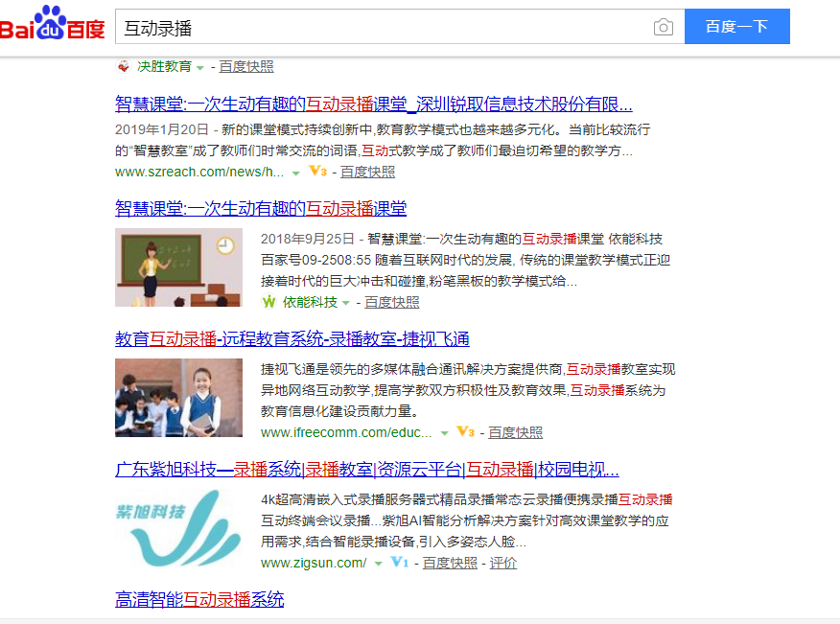Open the 深圳锐取信息技术 智慧课堂 result title

click(373, 104)
